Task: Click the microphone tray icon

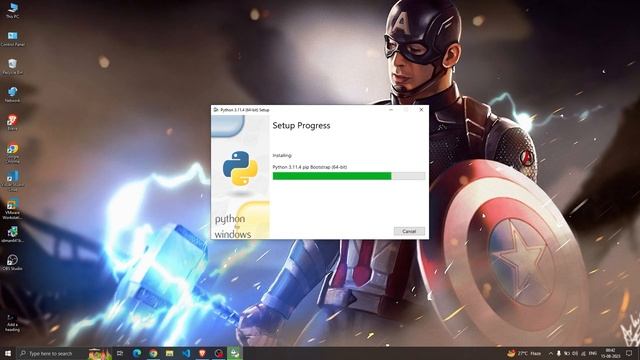Action: 559,353
